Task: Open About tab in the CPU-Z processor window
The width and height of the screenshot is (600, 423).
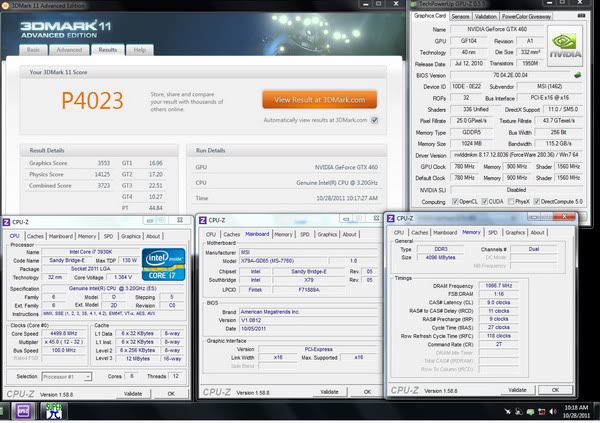Action: [x=153, y=236]
